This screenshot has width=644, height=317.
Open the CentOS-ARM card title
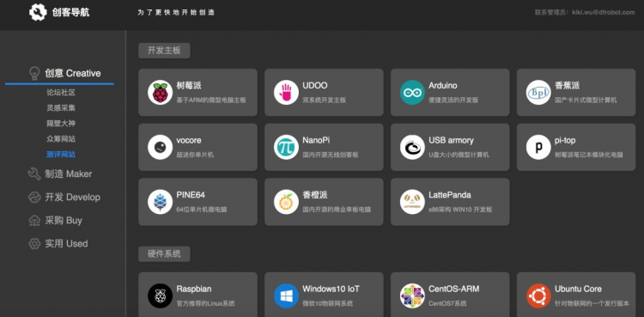point(454,289)
